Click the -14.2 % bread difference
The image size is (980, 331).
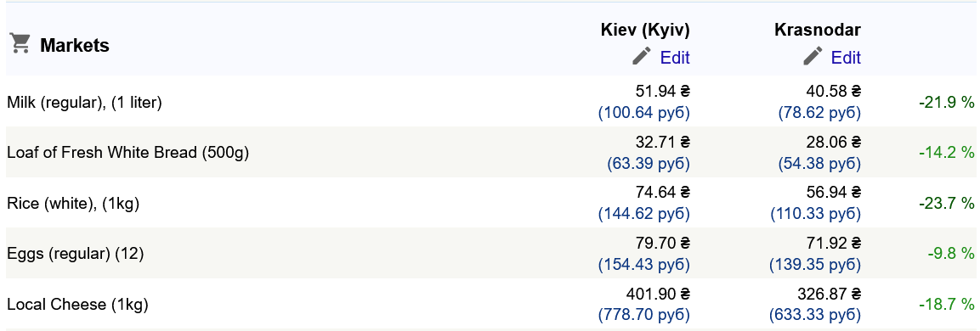[x=946, y=153]
